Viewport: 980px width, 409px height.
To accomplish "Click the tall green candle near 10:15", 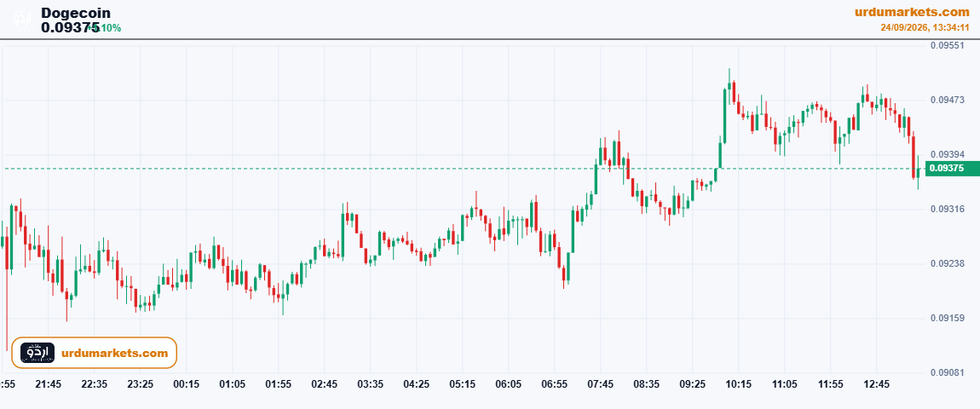I will (724, 117).
